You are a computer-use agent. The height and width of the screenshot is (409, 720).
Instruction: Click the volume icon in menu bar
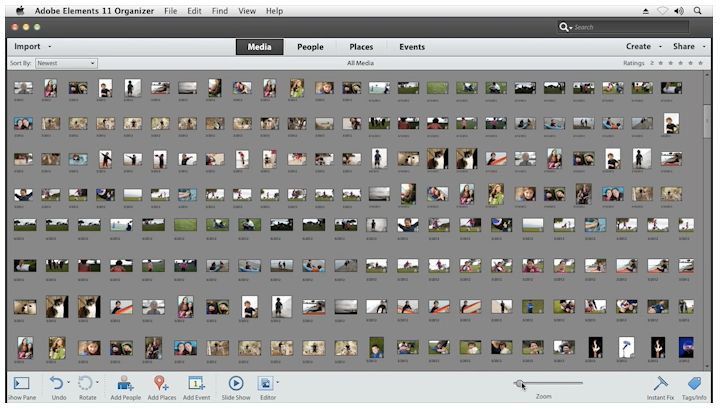(679, 11)
